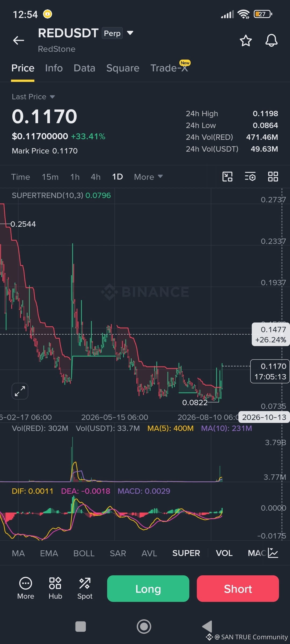Tap the 0.2544 high price label
The height and width of the screenshot is (644, 290).
click(23, 224)
